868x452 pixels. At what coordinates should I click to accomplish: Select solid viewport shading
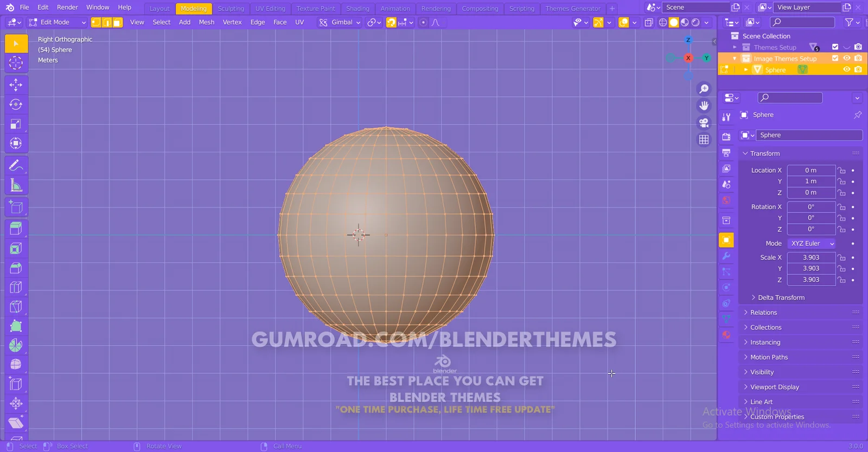[674, 22]
